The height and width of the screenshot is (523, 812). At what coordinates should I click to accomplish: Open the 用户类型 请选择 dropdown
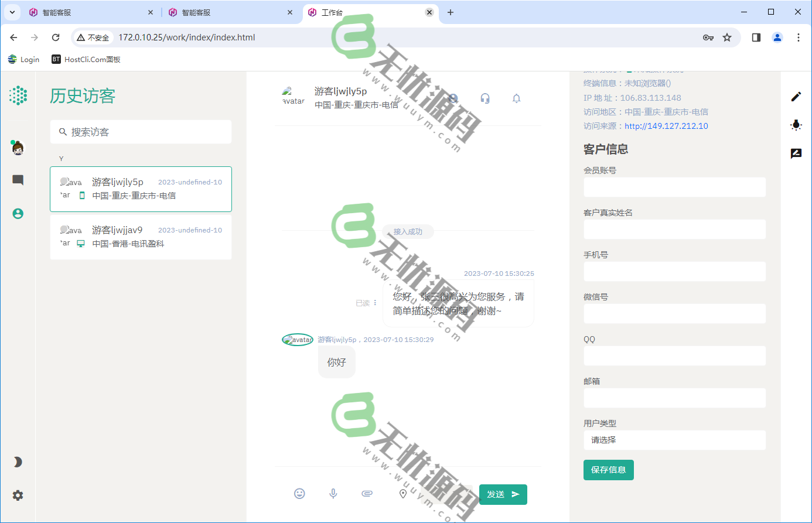coord(674,440)
